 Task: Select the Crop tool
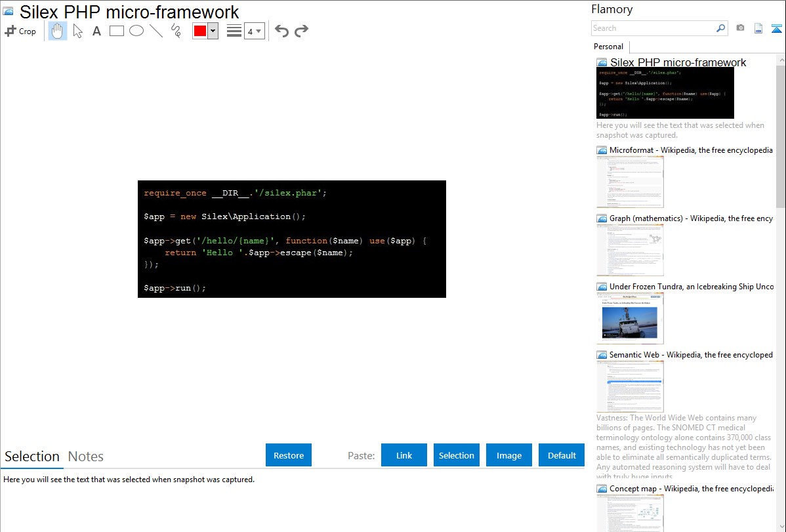[20, 31]
